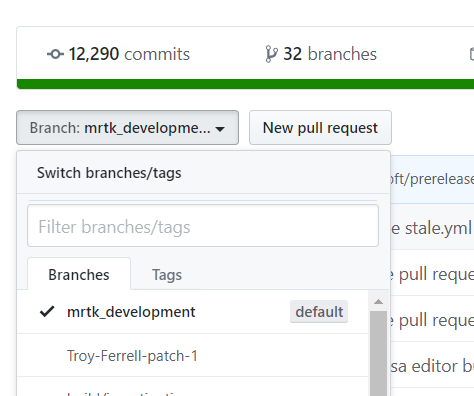Screen dimensions: 474x396
Task: Click the checkmark next to mrtk_development
Action: [x=47, y=311]
